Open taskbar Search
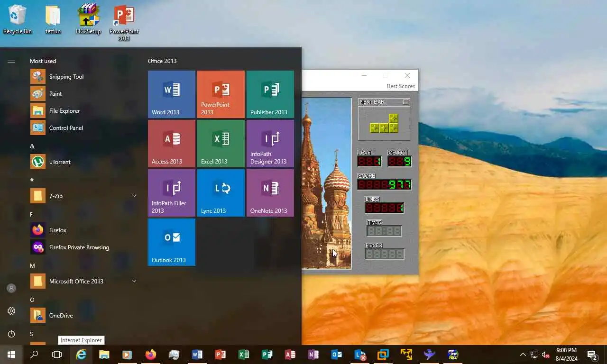This screenshot has width=607, height=364. point(34,355)
